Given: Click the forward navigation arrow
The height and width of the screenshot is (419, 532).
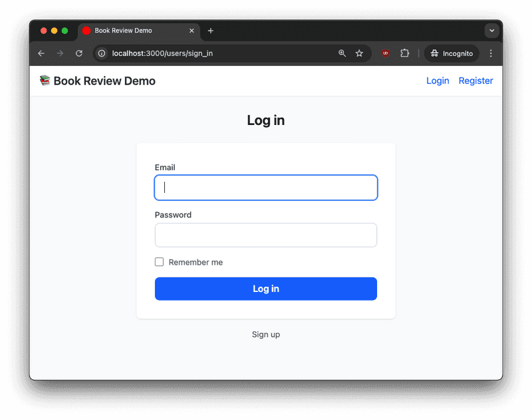Looking at the screenshot, I should coord(59,53).
